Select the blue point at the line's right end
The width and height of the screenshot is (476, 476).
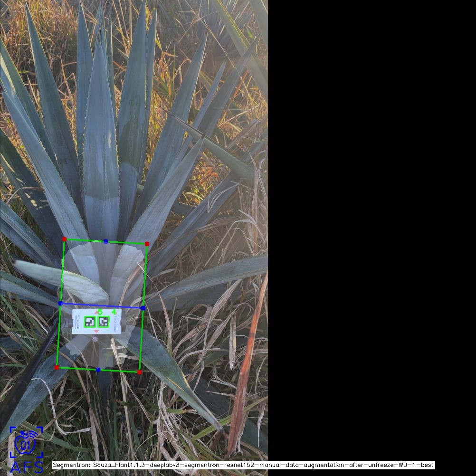[143, 308]
